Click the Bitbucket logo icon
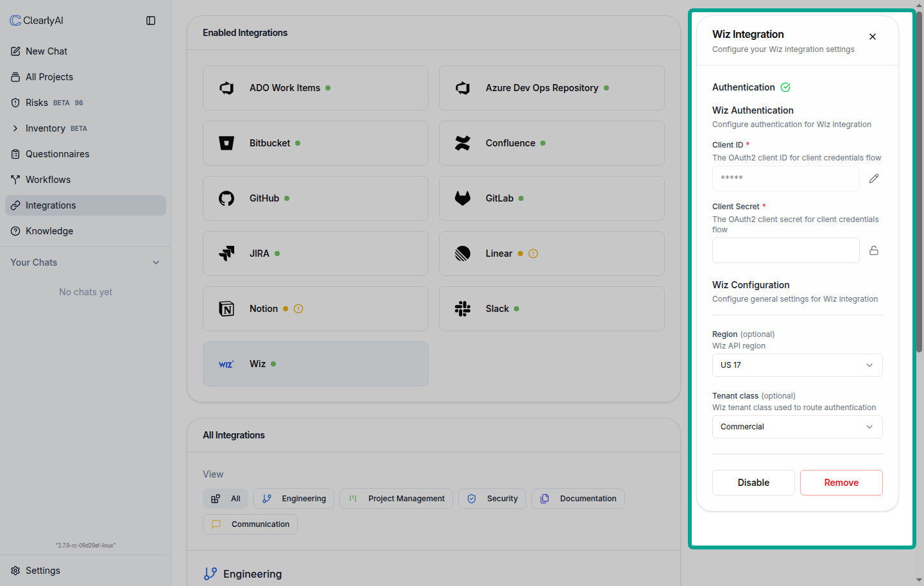The height and width of the screenshot is (586, 924). pyautogui.click(x=227, y=143)
